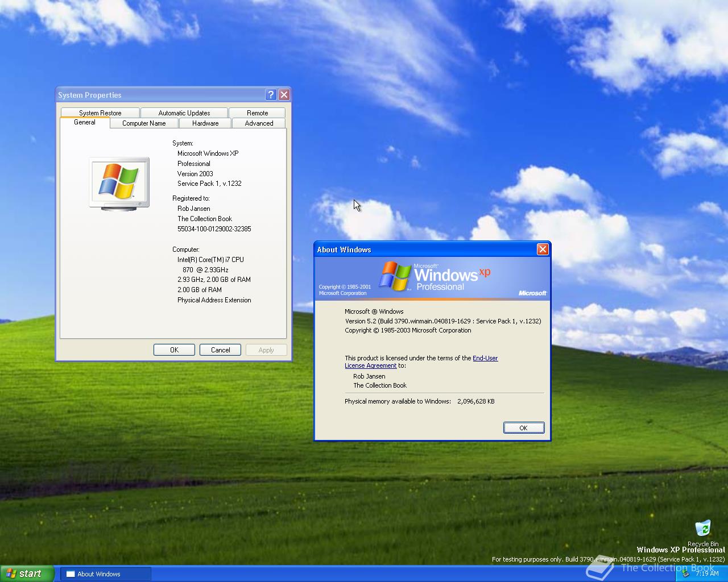Go to the Advanced tab

click(x=259, y=123)
